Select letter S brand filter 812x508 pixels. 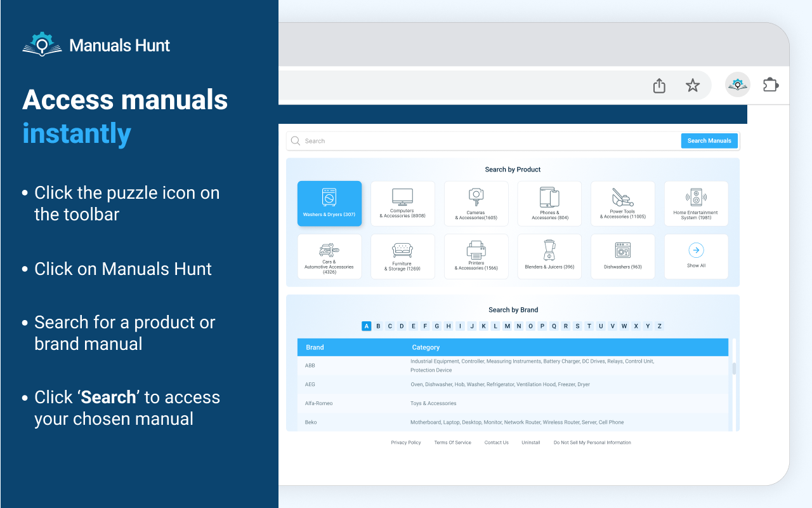point(577,326)
